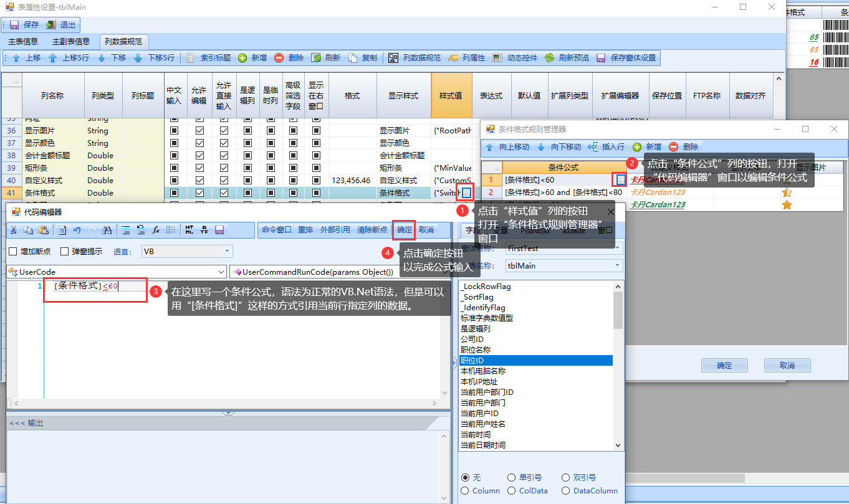The image size is (849, 504).
Task: Click the cut scissors icon in the code editor
Action: [x=14, y=230]
